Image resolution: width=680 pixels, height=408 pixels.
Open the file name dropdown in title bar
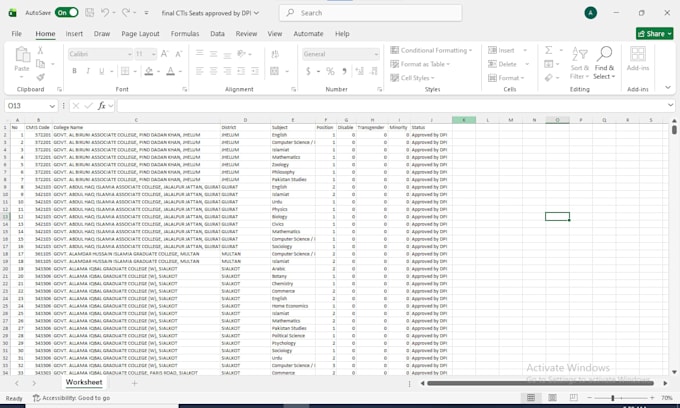click(x=256, y=13)
